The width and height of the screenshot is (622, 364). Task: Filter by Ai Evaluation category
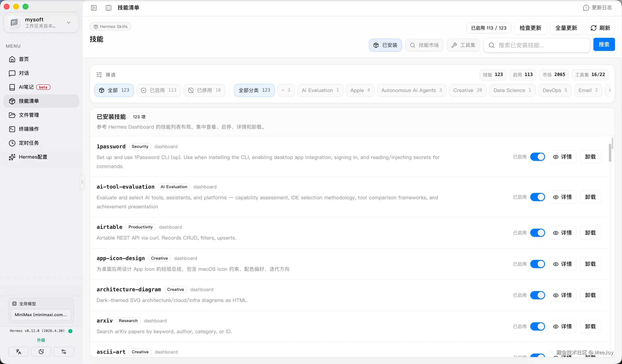(x=320, y=90)
